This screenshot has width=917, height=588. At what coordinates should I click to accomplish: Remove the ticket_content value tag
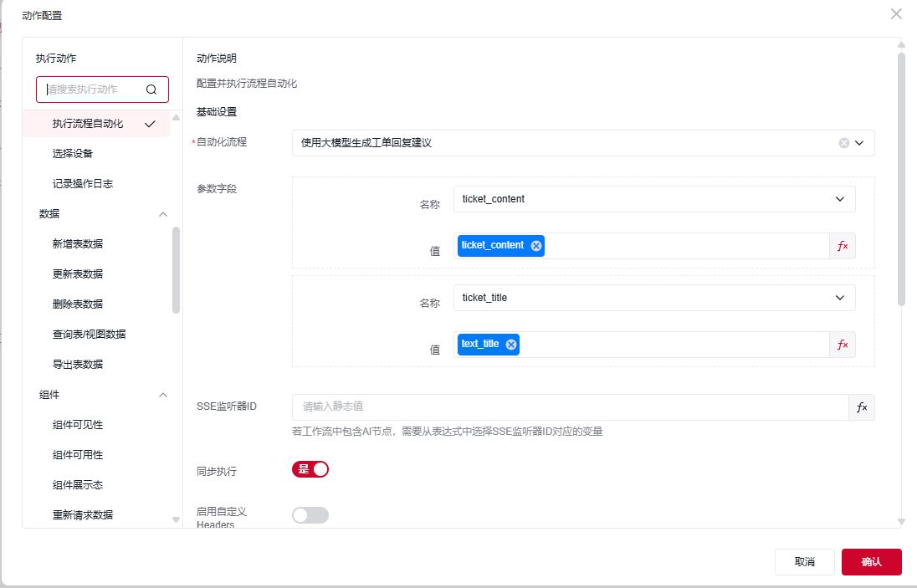(x=536, y=246)
